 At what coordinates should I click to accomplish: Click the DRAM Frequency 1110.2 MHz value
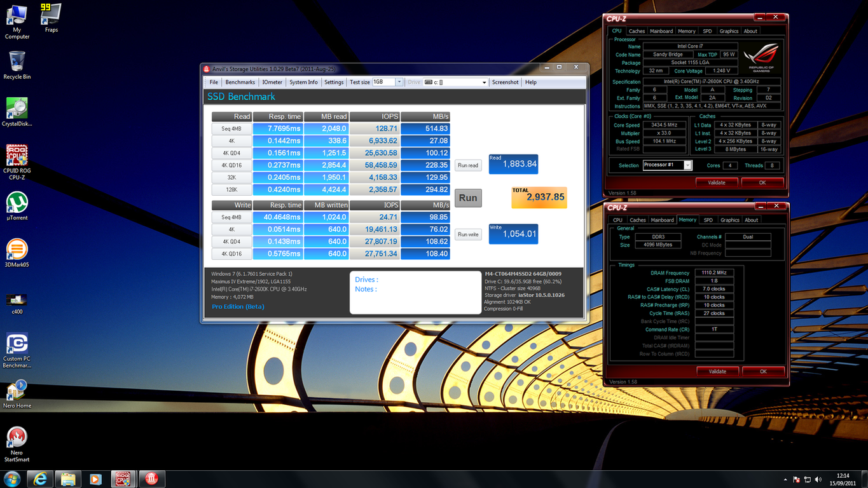714,273
